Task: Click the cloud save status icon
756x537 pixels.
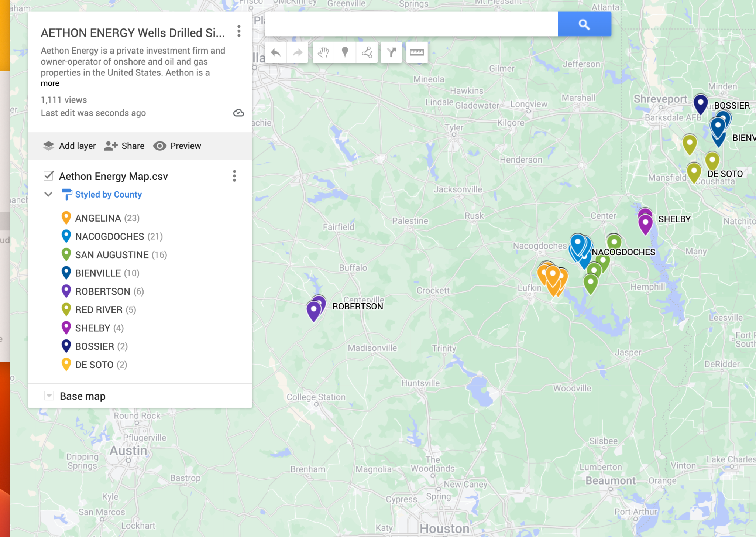Action: coord(238,113)
